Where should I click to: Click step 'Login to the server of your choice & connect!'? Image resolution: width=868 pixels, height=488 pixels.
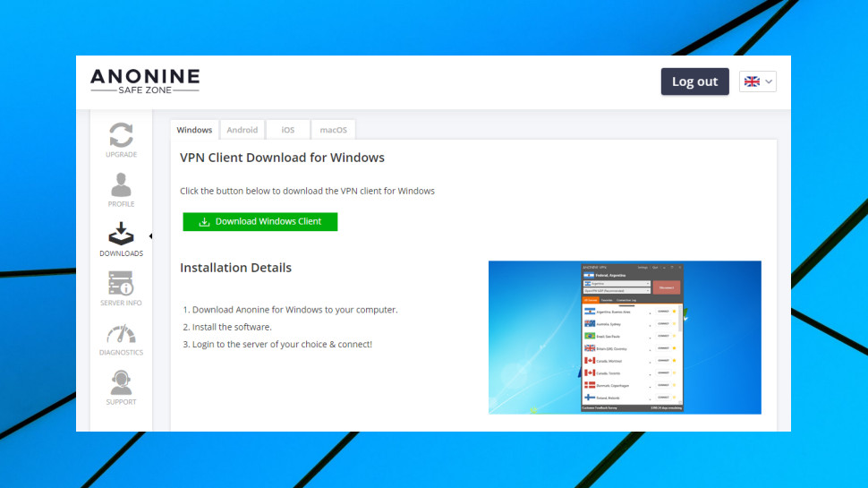tap(282, 344)
